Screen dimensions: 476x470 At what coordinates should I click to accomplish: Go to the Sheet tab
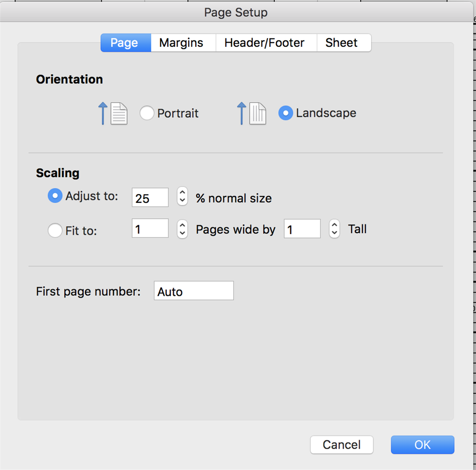click(x=341, y=43)
